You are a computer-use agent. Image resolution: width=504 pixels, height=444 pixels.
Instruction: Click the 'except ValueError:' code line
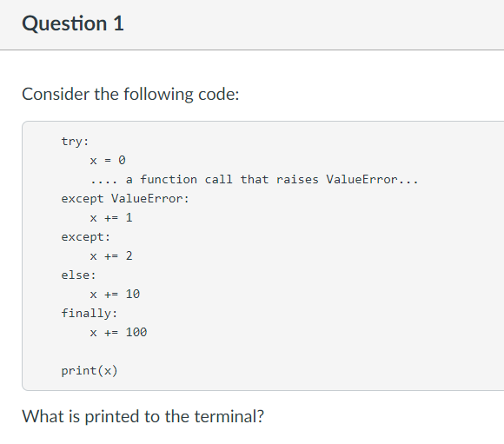click(x=125, y=199)
